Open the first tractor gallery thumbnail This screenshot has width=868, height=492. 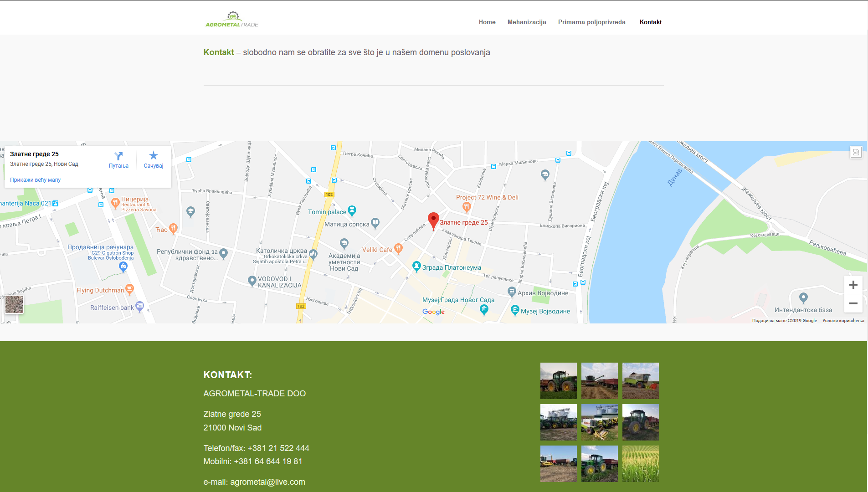[558, 381]
